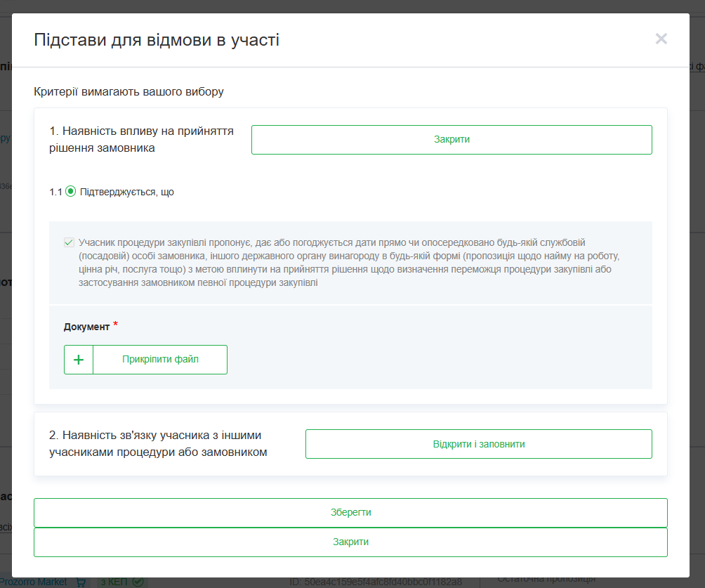Select the 1.1 Підтверджується, що radio button
Viewport: 705px width, 588px height.
[x=70, y=192]
